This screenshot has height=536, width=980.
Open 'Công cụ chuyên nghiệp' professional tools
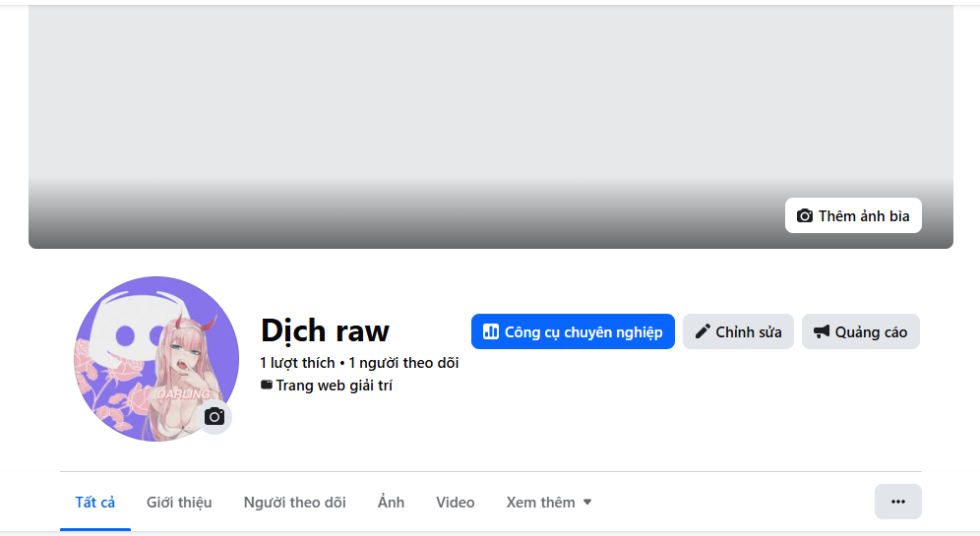coord(573,331)
